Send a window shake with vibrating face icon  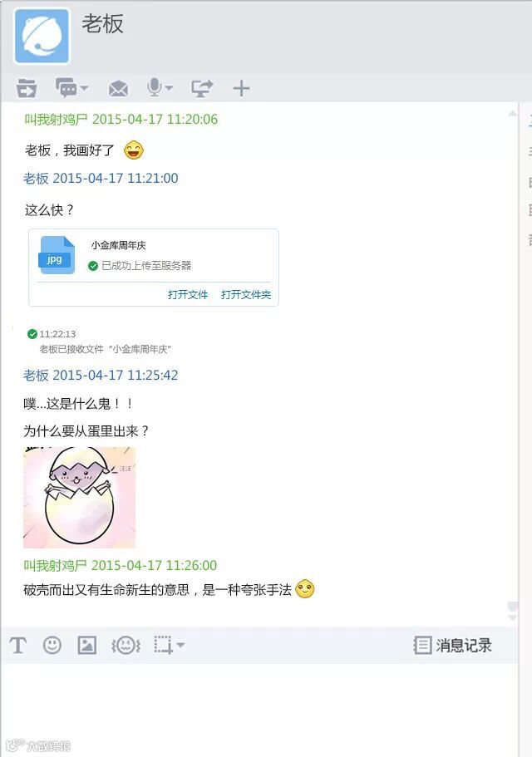coord(126,645)
